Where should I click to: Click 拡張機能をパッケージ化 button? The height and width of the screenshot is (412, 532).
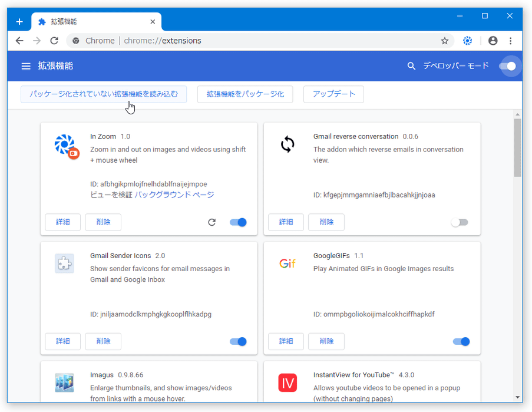[245, 94]
